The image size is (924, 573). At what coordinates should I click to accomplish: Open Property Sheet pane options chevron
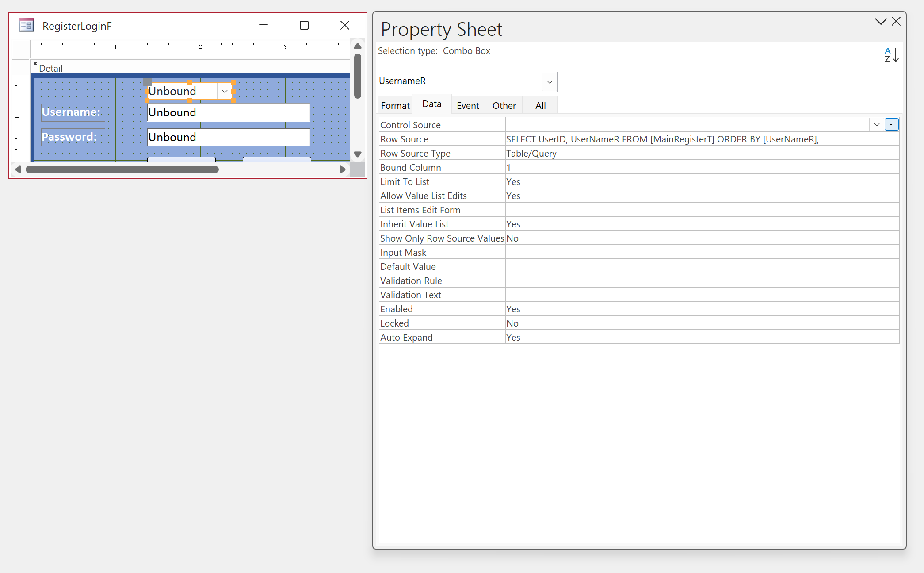pyautogui.click(x=881, y=21)
